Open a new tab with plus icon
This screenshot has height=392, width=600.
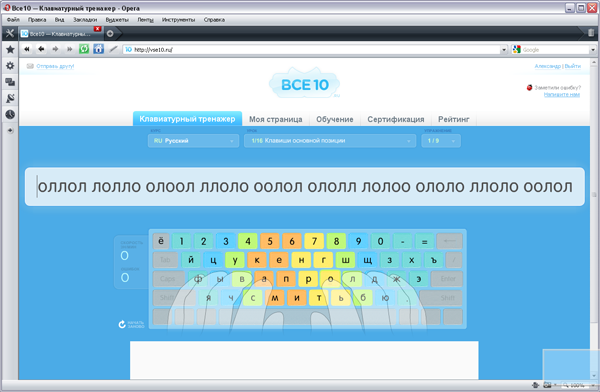(x=110, y=34)
